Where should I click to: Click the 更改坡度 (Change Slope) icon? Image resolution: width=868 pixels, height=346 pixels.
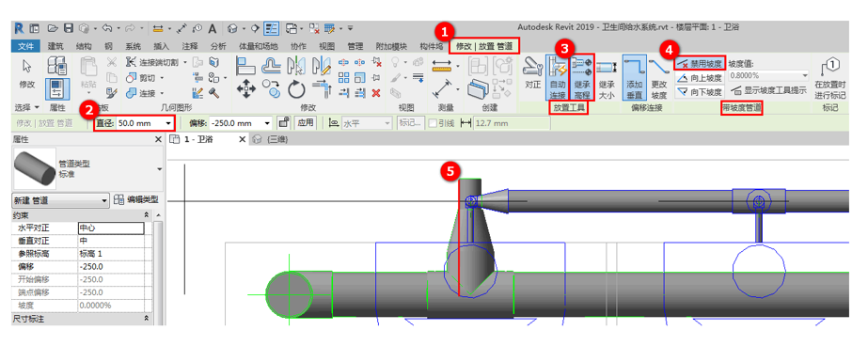658,77
